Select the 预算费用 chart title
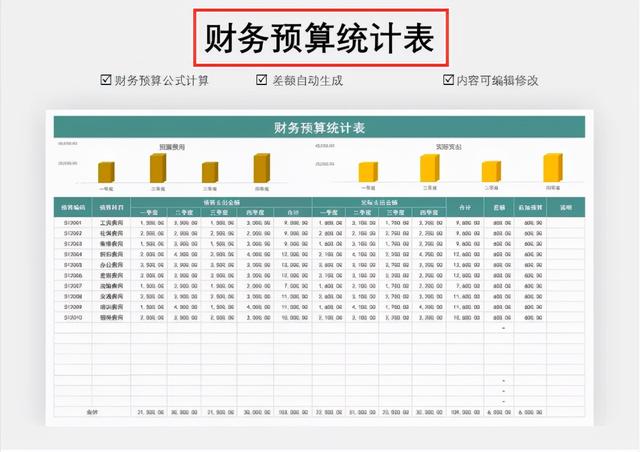The width and height of the screenshot is (640, 452). (x=172, y=147)
